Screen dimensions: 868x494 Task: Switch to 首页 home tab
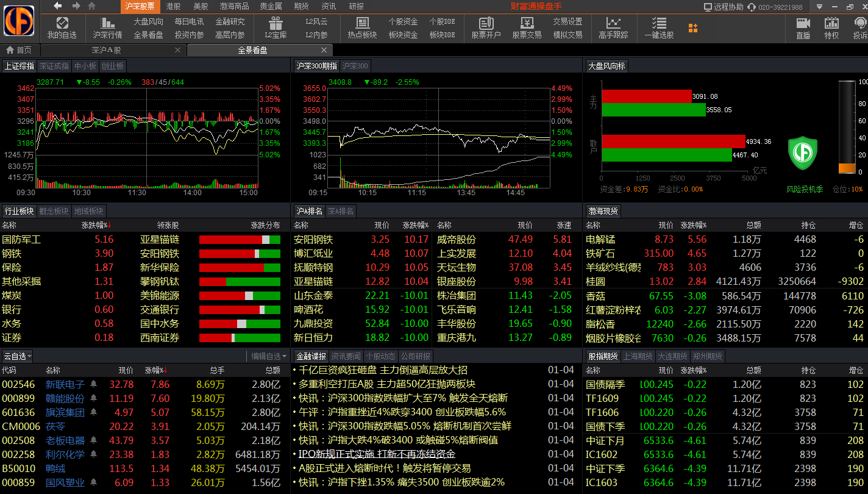(20, 50)
